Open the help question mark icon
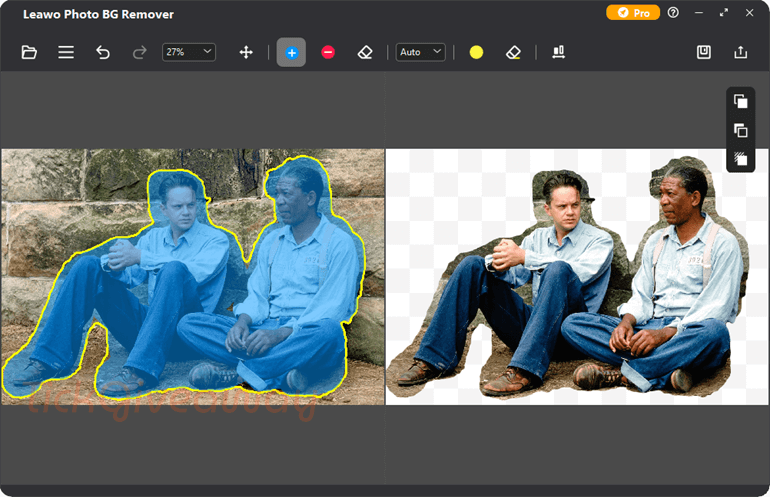Image resolution: width=770 pixels, height=497 pixels. pyautogui.click(x=673, y=13)
